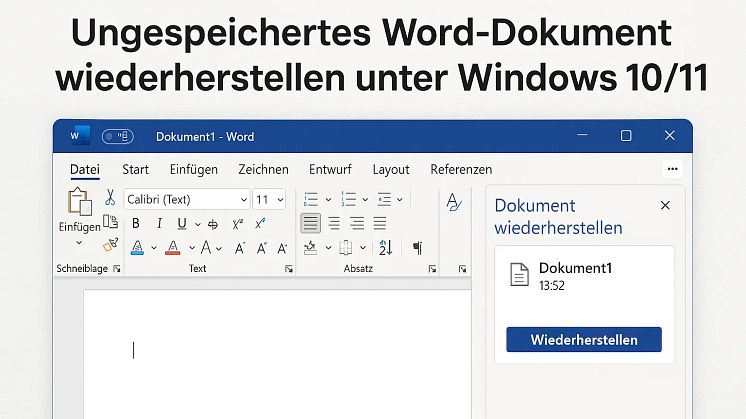Start a numbered list with the numbering icon
746x419 pixels.
[348, 199]
